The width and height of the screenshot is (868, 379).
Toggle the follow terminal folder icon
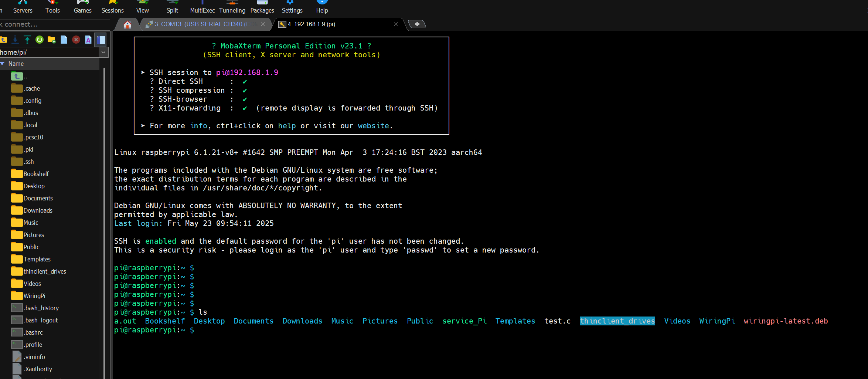(x=101, y=40)
